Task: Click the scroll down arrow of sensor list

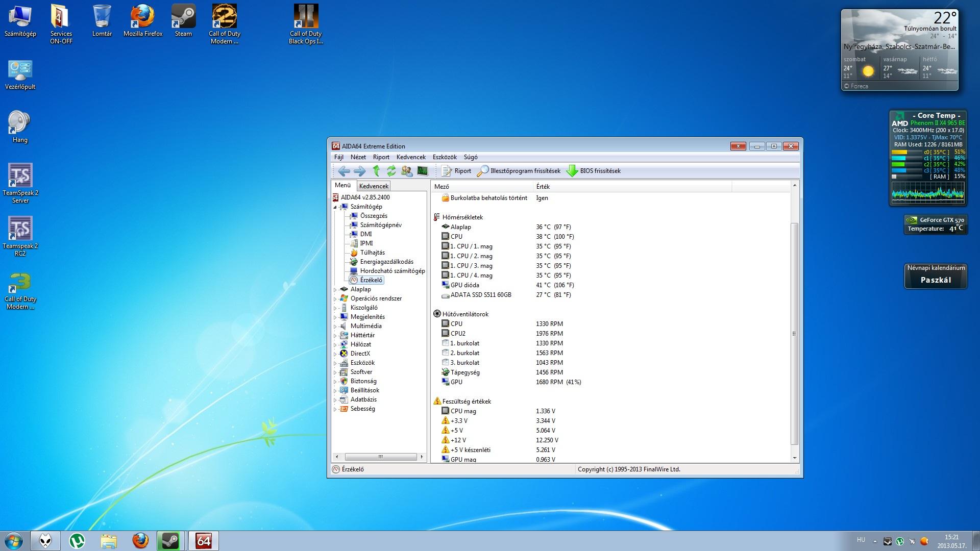Action: pyautogui.click(x=794, y=458)
